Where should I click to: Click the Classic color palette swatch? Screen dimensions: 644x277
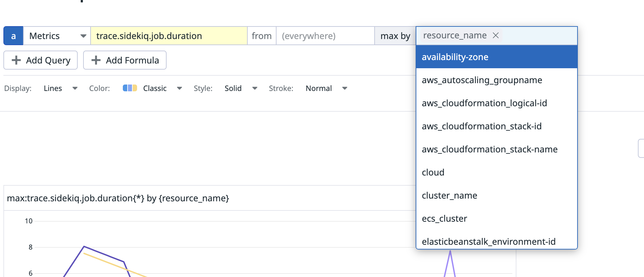tap(130, 88)
